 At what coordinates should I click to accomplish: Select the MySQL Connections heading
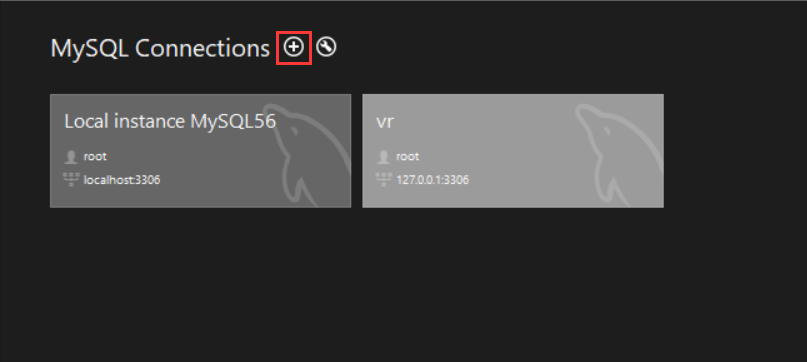(160, 48)
